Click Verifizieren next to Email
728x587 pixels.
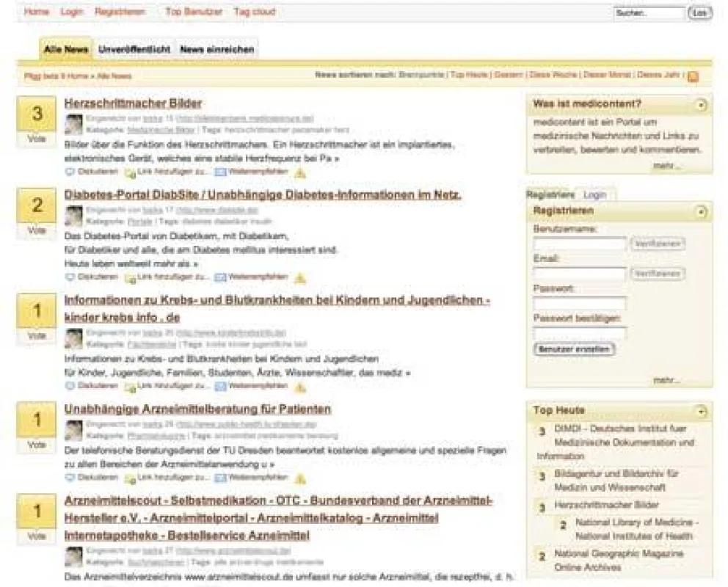(658, 274)
